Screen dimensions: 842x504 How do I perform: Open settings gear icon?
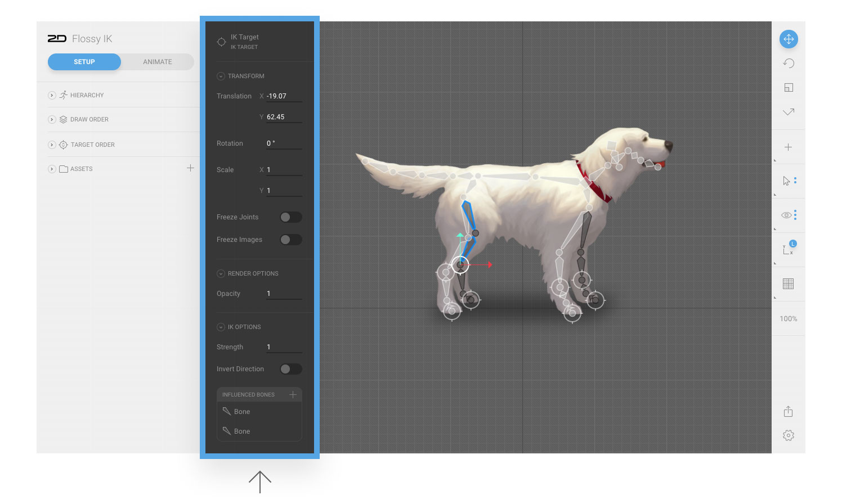[788, 435]
